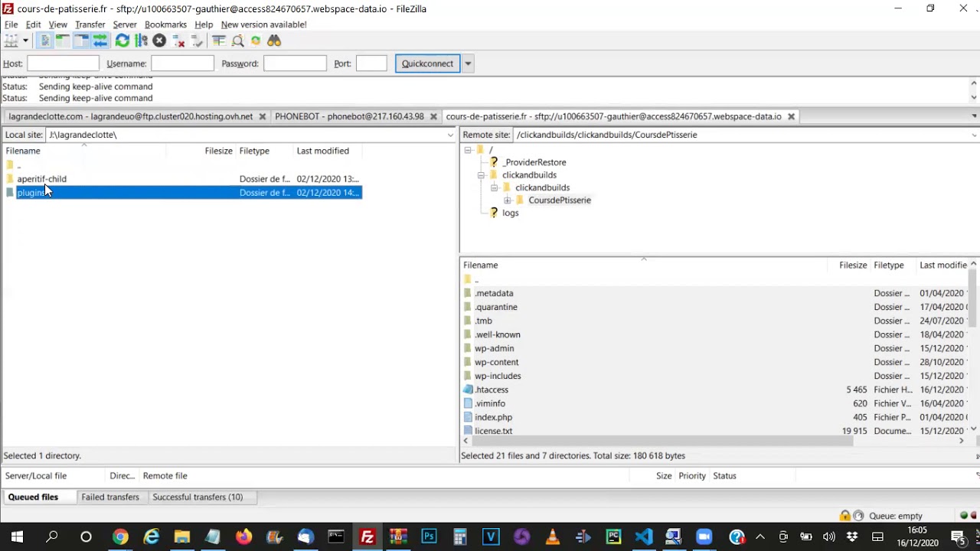Select wp-admin remote folder
Screen dimensions: 980x551
click(x=494, y=348)
